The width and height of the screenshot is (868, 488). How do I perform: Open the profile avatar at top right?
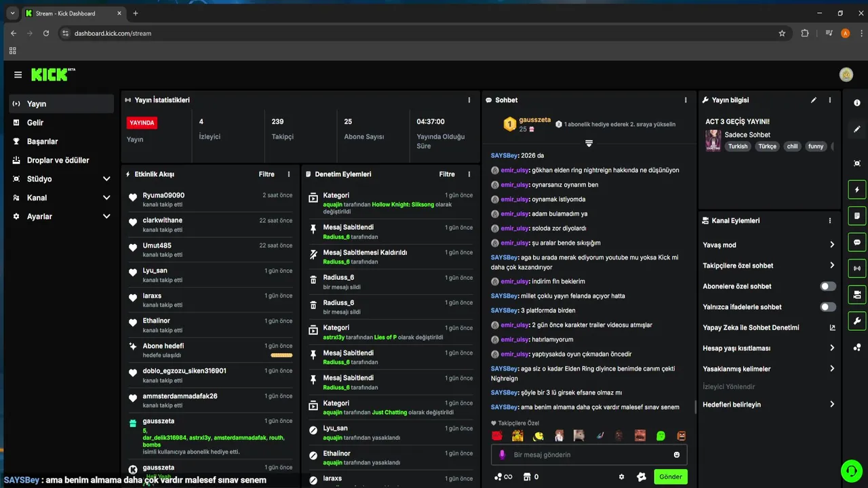[x=846, y=75]
